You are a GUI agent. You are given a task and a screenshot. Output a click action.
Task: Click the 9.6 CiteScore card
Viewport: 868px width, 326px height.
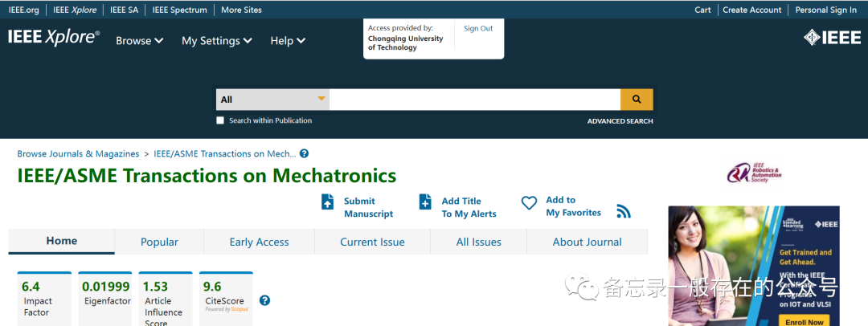tap(226, 299)
